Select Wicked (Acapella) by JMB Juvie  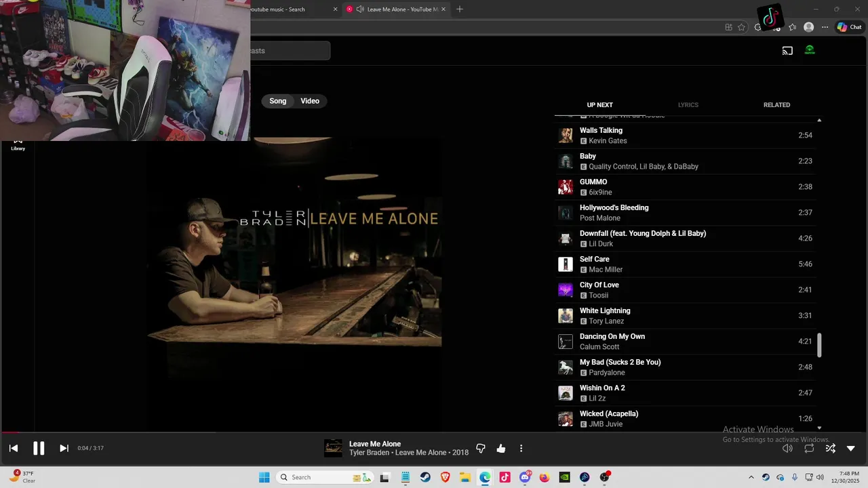(x=686, y=418)
